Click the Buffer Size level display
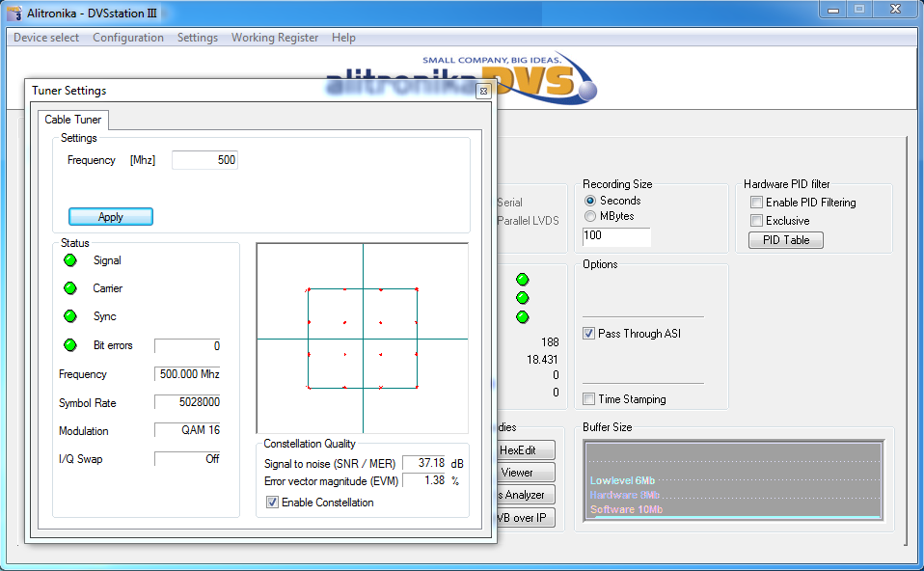 click(x=733, y=480)
